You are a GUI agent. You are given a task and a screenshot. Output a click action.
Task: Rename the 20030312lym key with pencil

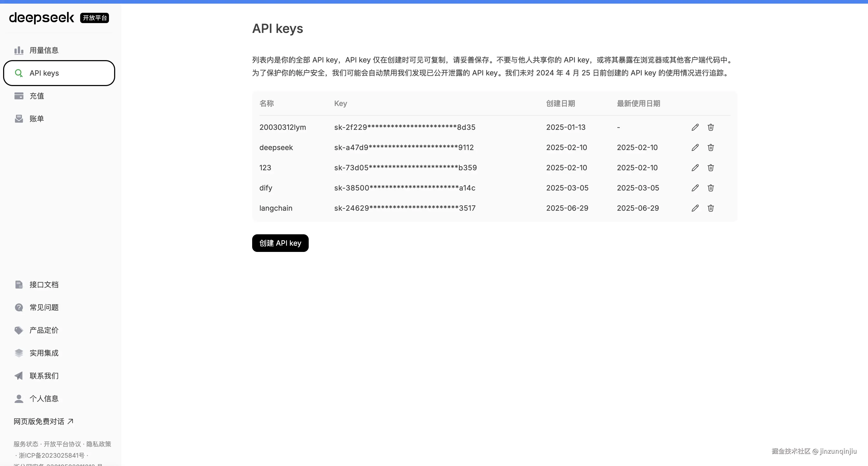695,127
